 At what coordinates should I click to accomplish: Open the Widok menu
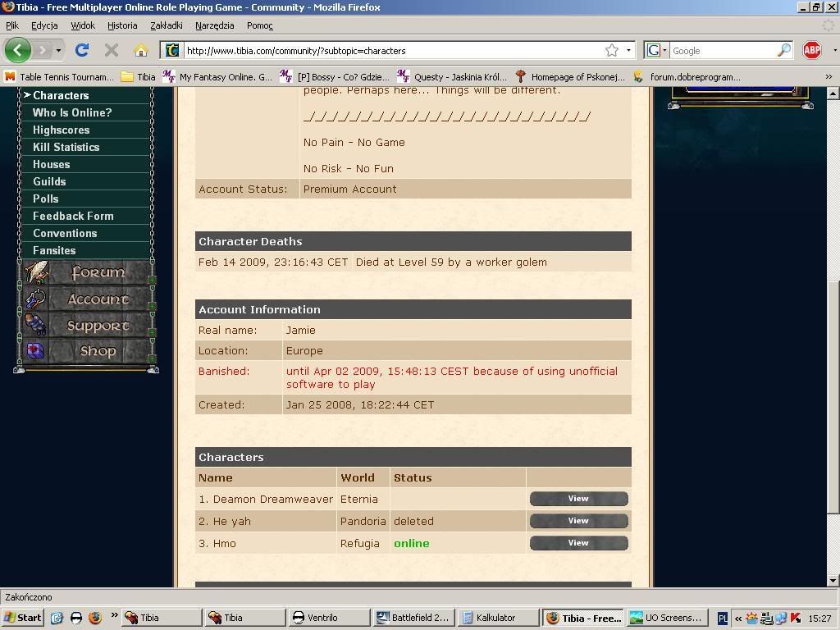point(83,25)
